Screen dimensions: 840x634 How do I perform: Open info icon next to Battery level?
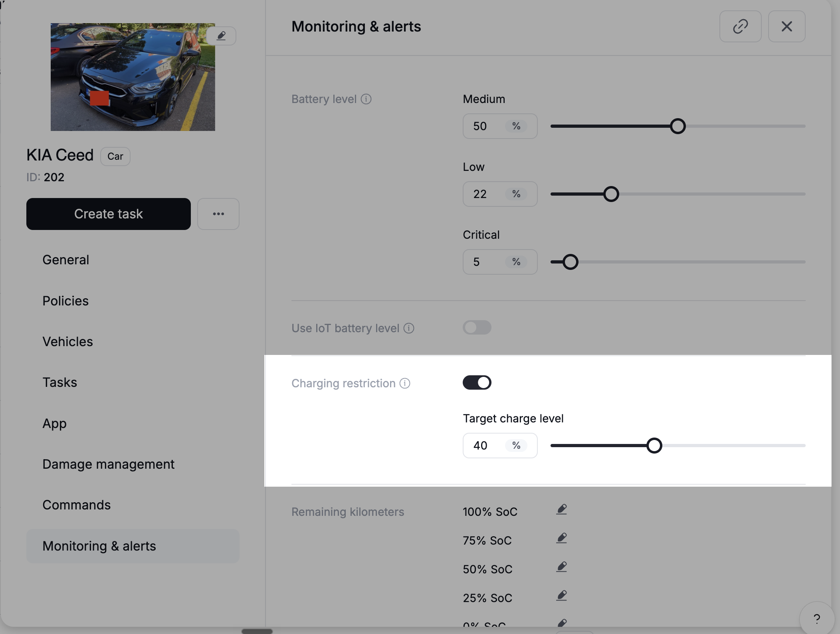coord(366,99)
